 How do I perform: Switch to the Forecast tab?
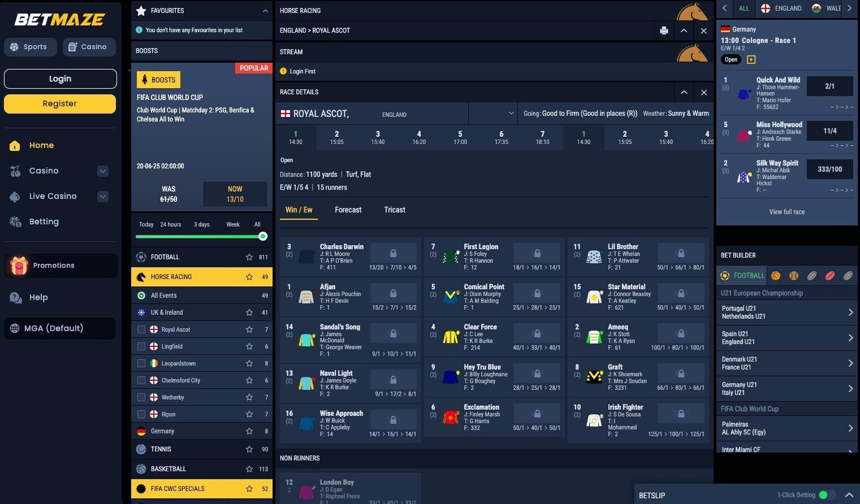(348, 210)
